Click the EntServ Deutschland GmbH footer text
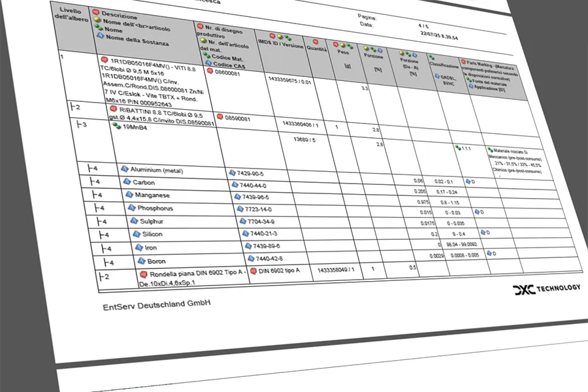This screenshot has height=392, width=588. pyautogui.click(x=156, y=304)
